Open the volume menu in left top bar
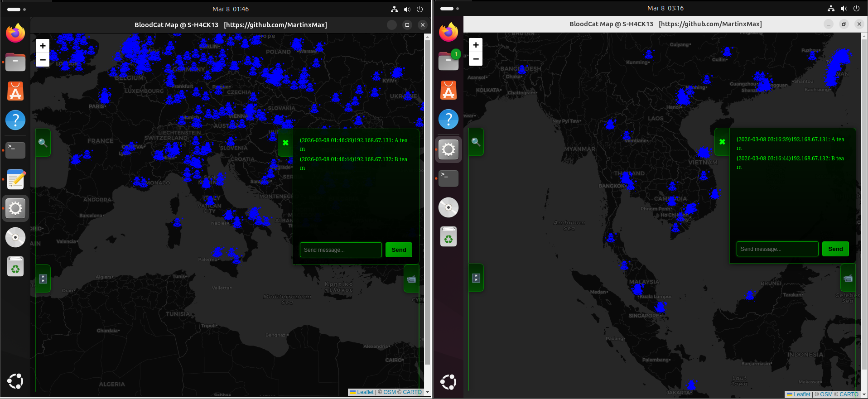This screenshot has height=399, width=868. [x=407, y=9]
